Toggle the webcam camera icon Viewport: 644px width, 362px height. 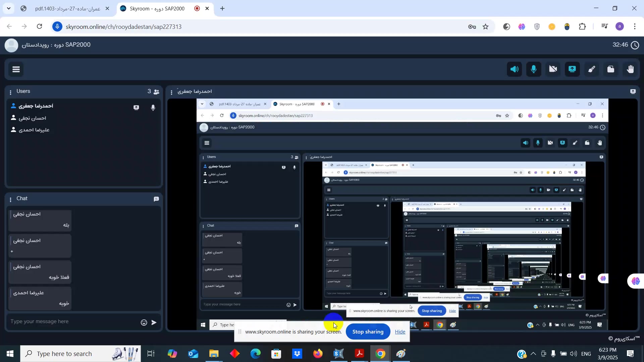(553, 69)
